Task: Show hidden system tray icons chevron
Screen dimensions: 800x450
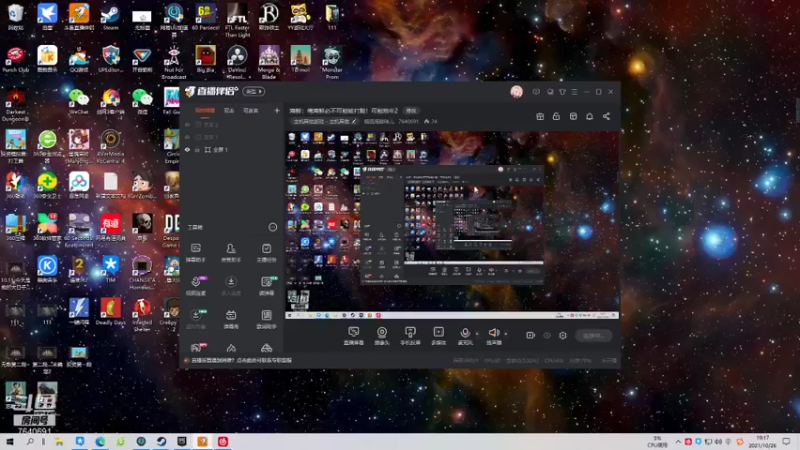Action: (678, 441)
